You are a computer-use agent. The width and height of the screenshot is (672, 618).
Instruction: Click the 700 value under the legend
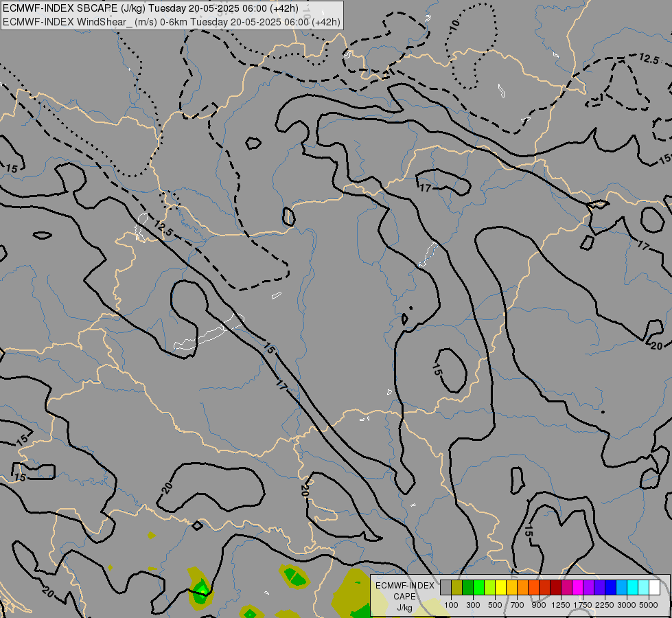pos(518,605)
